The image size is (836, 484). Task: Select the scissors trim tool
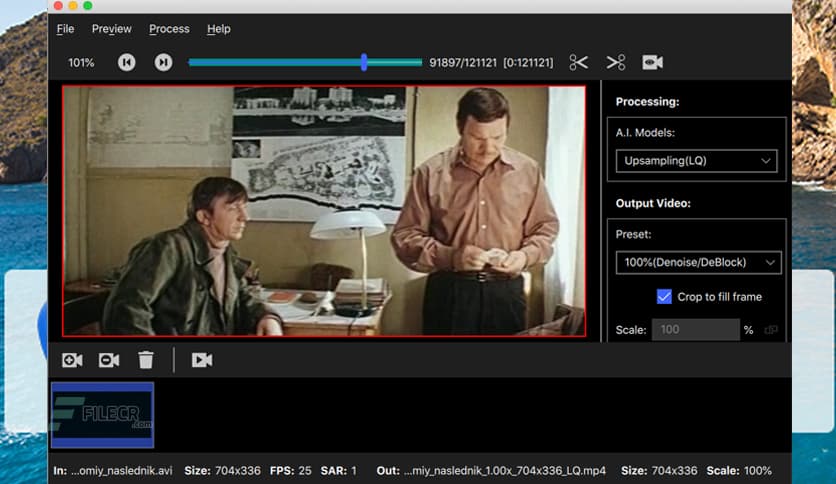tap(578, 62)
